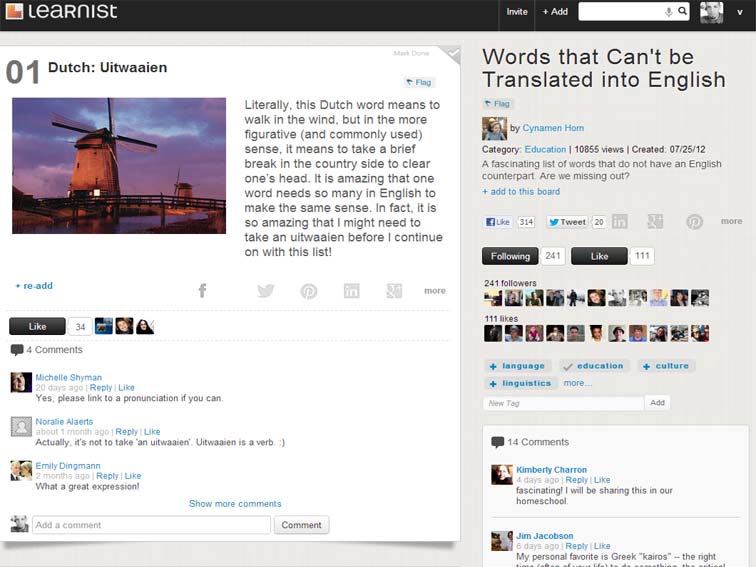Reply to Jim Jacobson's comment

576,546
